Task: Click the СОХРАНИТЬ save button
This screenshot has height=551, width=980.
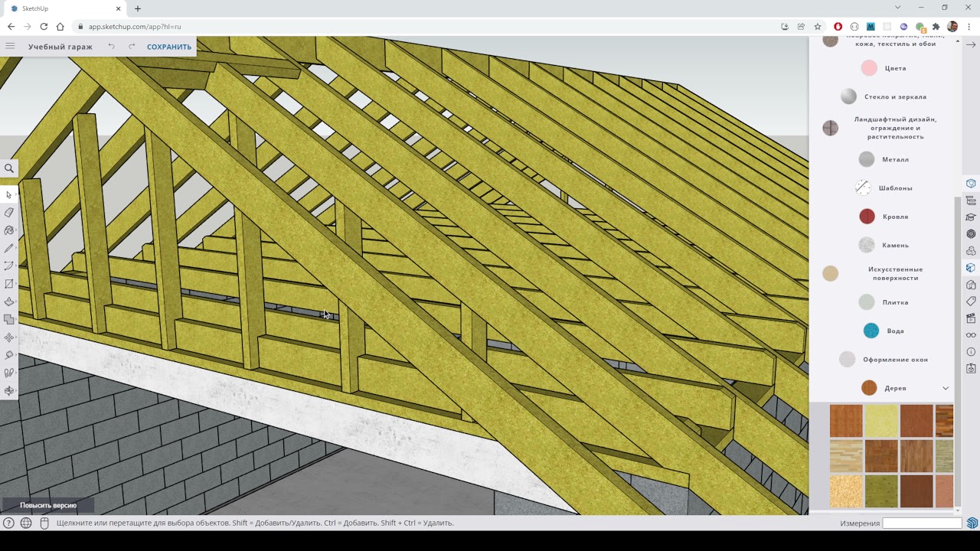Action: [169, 47]
